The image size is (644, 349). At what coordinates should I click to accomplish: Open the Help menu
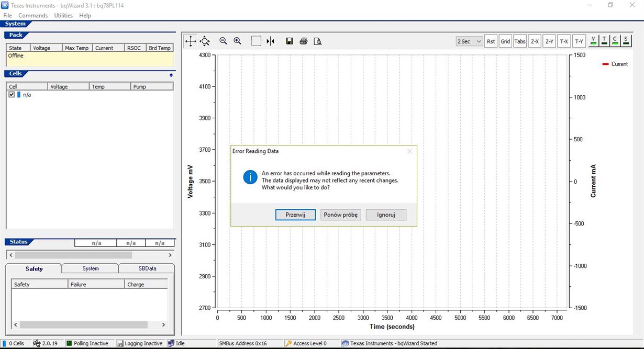pos(85,16)
